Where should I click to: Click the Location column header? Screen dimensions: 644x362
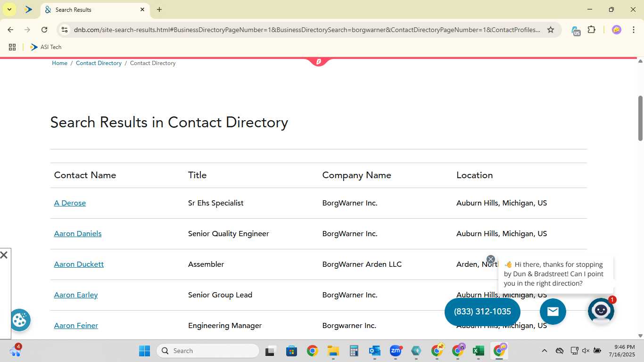[x=474, y=175]
